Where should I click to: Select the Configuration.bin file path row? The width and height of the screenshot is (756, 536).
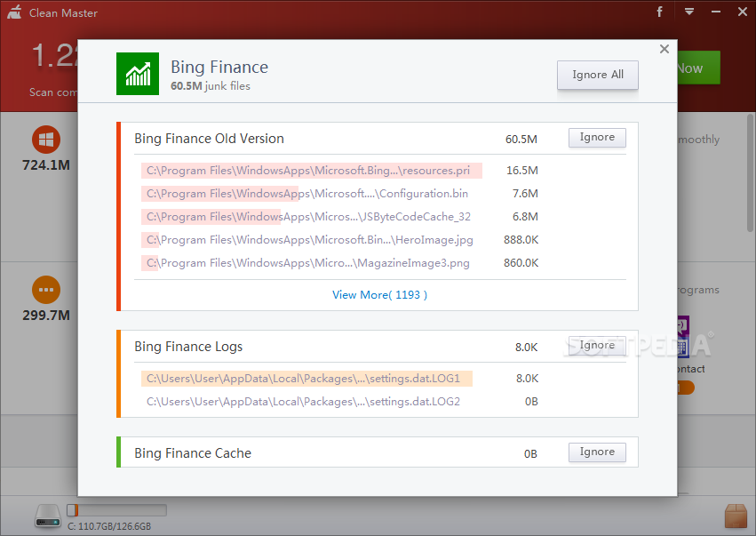point(307,194)
